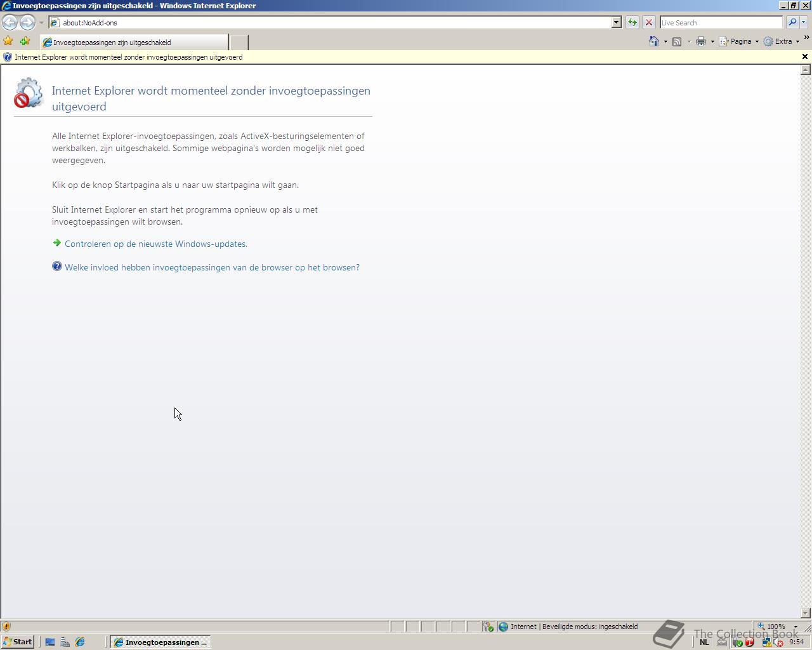This screenshot has width=812, height=650.
Task: Click the Print icon
Action: pos(701,41)
